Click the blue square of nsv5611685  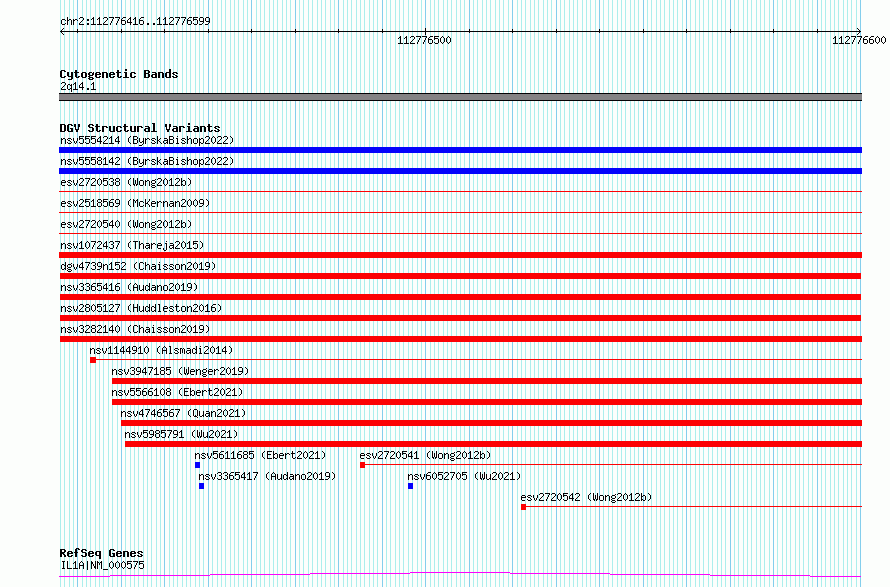pyautogui.click(x=198, y=465)
